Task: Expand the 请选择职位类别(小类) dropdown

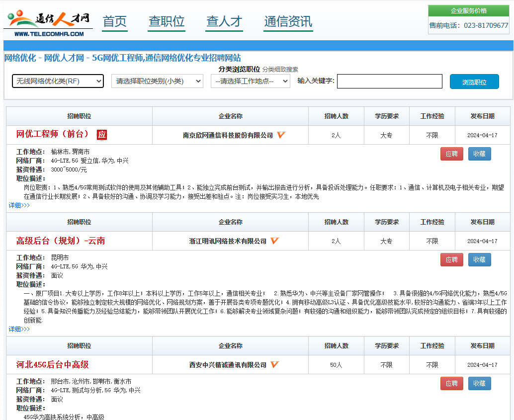Action: [x=157, y=81]
